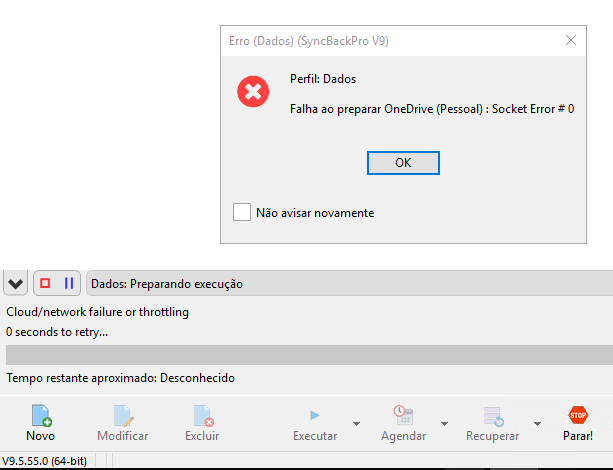Click the red error icon in dialog
Screen dimensions: 613x470
pos(253,91)
